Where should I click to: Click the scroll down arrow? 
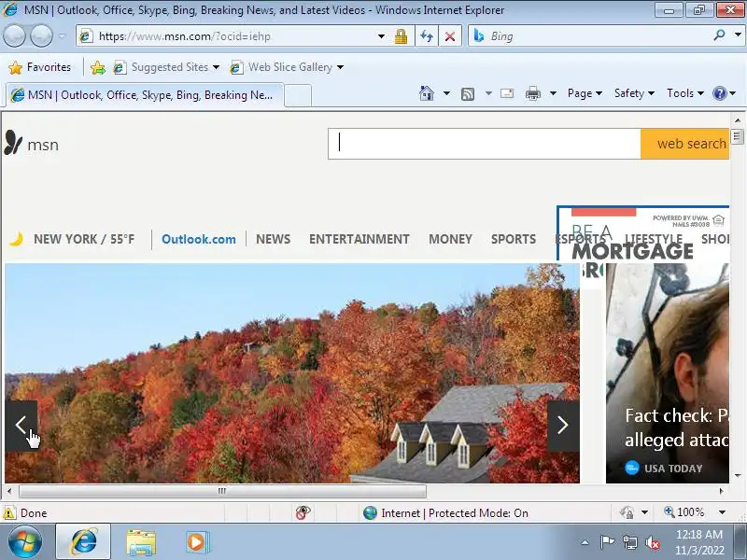pyautogui.click(x=738, y=476)
